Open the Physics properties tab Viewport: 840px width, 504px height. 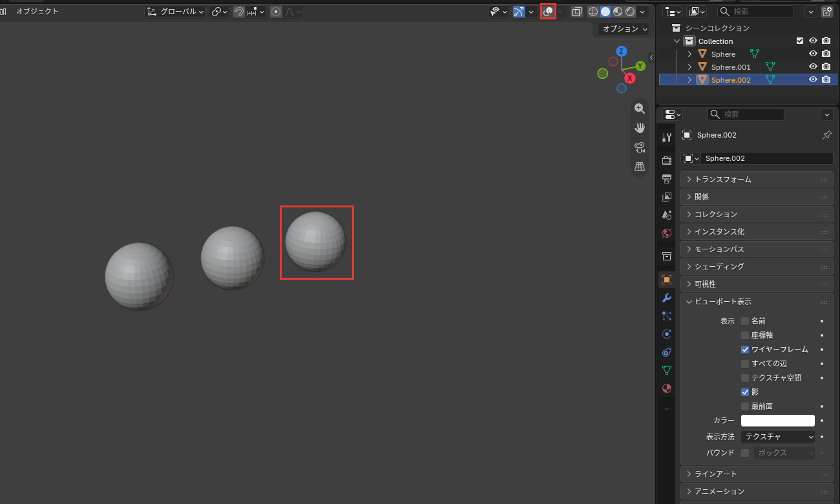(667, 334)
